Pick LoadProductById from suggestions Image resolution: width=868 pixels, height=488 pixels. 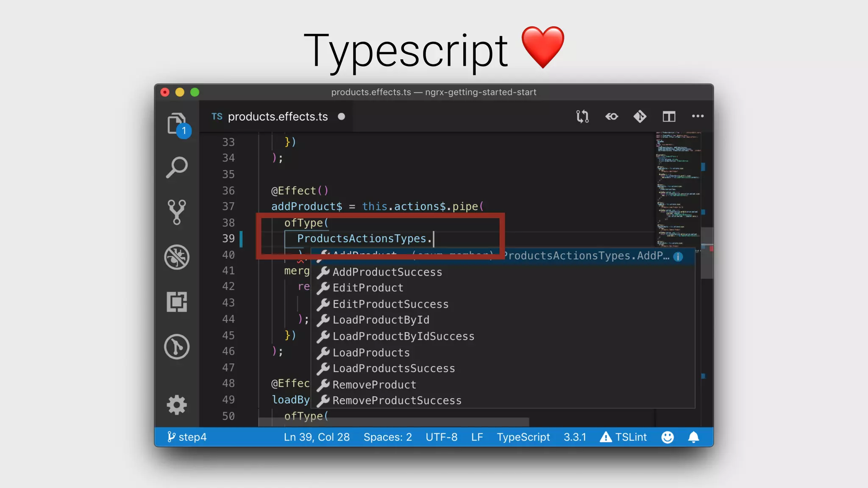[503, 320]
